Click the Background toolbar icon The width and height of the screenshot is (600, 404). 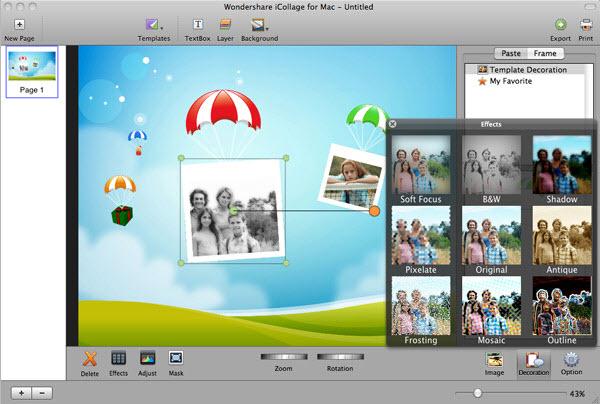point(258,24)
